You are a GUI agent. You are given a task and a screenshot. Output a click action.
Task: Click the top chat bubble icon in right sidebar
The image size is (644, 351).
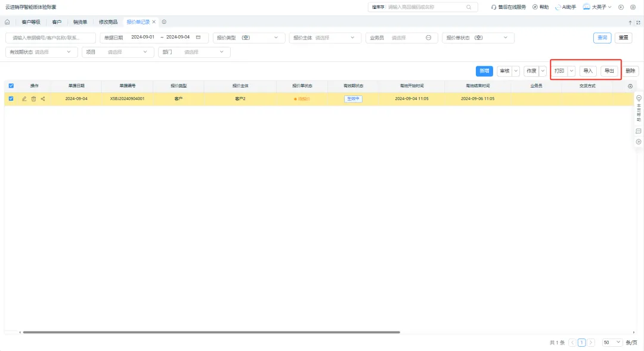tap(639, 98)
